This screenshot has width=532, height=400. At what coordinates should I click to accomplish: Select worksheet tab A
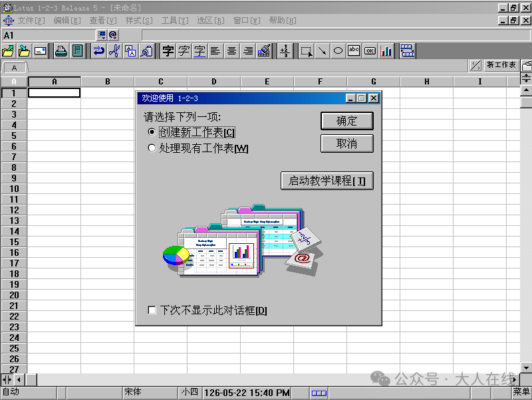click(14, 68)
